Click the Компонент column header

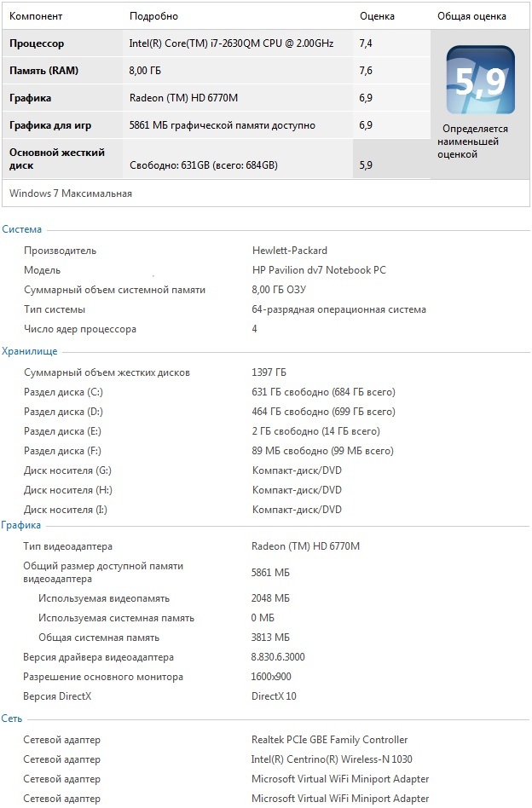tap(36, 16)
